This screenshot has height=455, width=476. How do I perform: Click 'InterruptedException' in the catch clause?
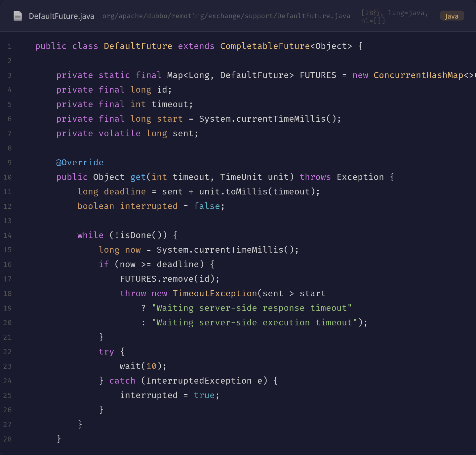(199, 381)
